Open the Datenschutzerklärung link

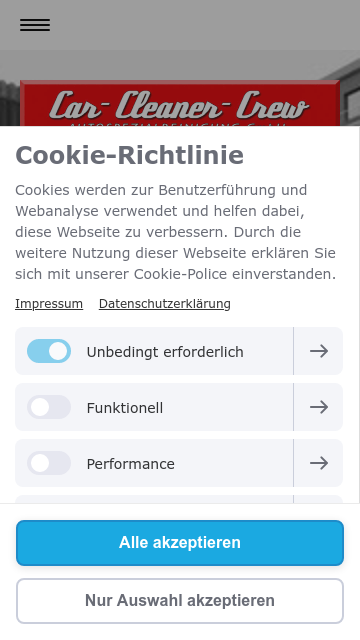164,304
